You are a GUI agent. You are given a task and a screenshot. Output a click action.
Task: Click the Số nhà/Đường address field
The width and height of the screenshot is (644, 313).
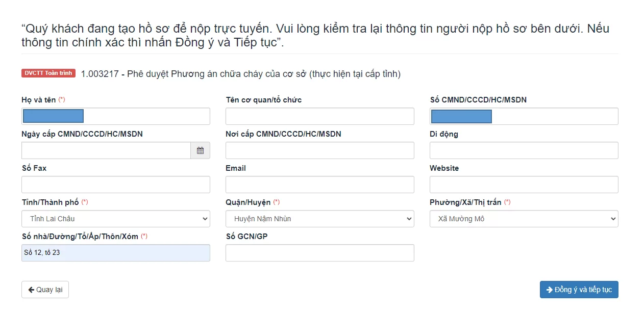[x=116, y=253]
